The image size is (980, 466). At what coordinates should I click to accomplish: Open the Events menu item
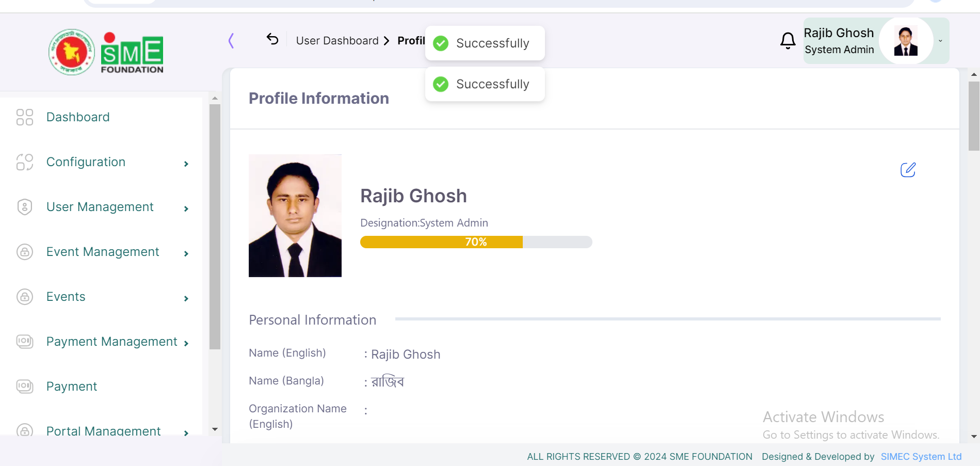click(66, 297)
